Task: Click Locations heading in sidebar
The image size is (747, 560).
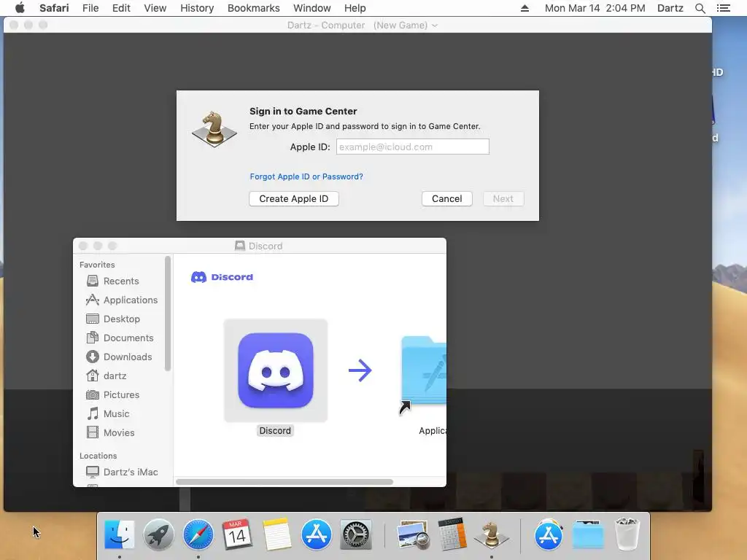Action: click(98, 456)
